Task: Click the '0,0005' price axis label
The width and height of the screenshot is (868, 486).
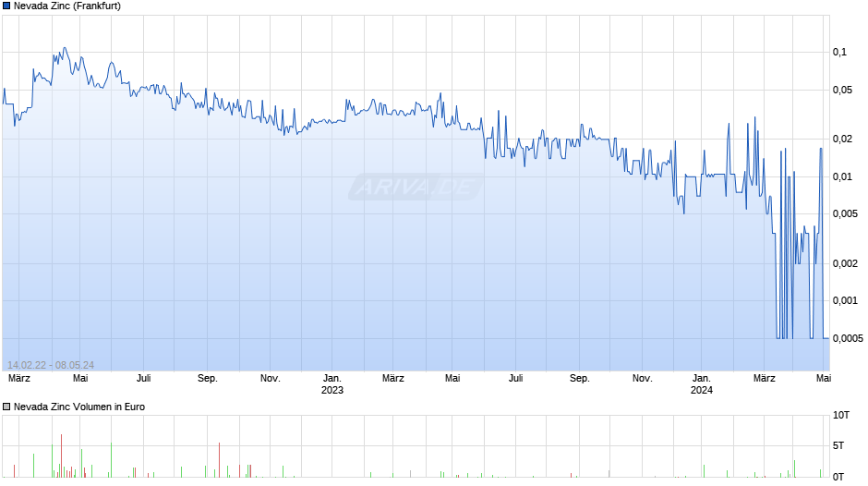Action: point(848,338)
